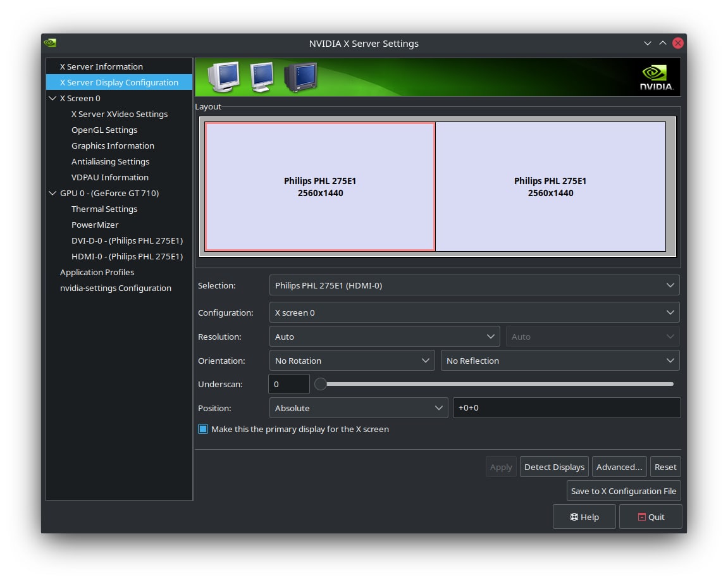Open the No Reflection dropdown
This screenshot has width=728, height=582.
pyautogui.click(x=560, y=361)
